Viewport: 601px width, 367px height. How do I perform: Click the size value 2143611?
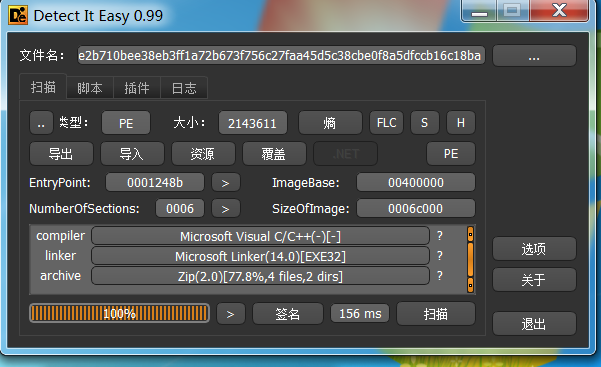pos(253,123)
